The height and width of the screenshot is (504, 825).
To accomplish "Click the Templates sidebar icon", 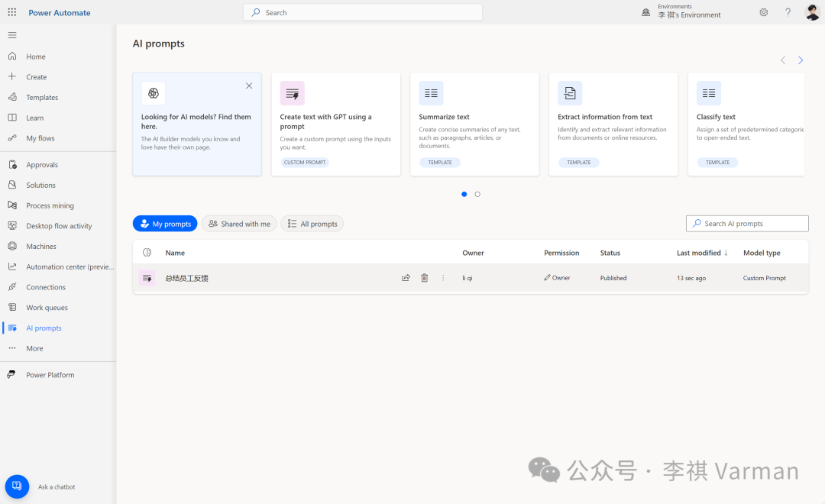I will click(x=12, y=97).
